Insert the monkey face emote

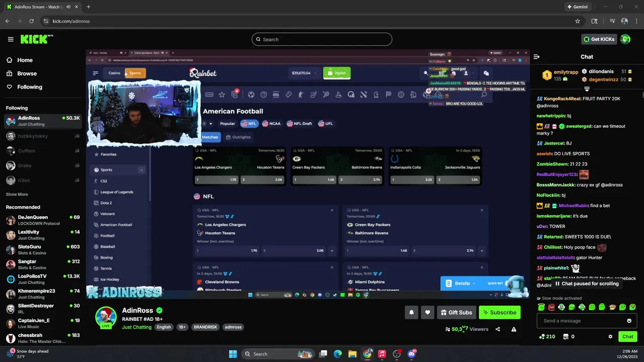pos(613,307)
